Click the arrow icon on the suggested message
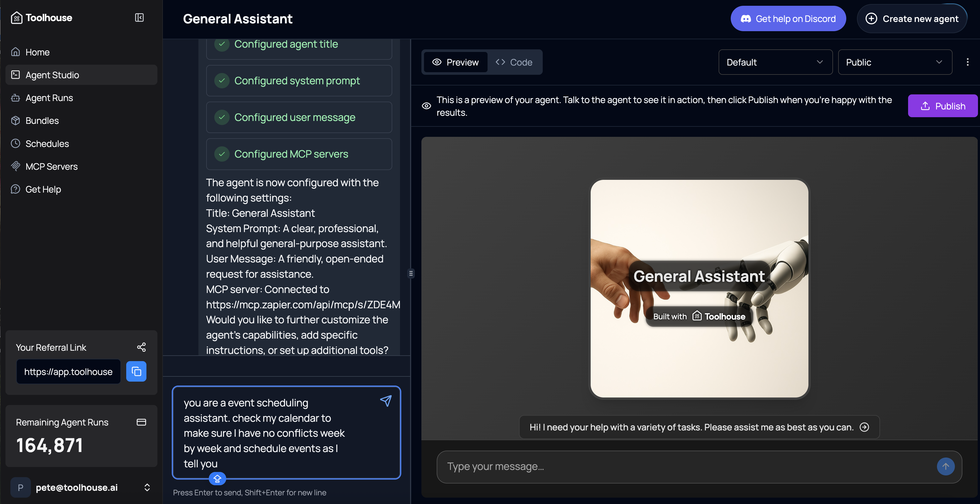 point(864,427)
